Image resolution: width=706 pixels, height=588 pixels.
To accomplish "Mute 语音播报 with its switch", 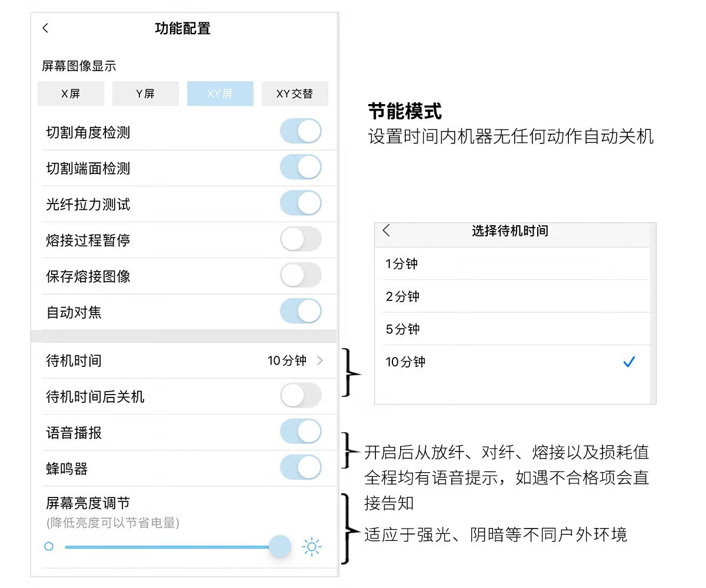I will [x=301, y=432].
